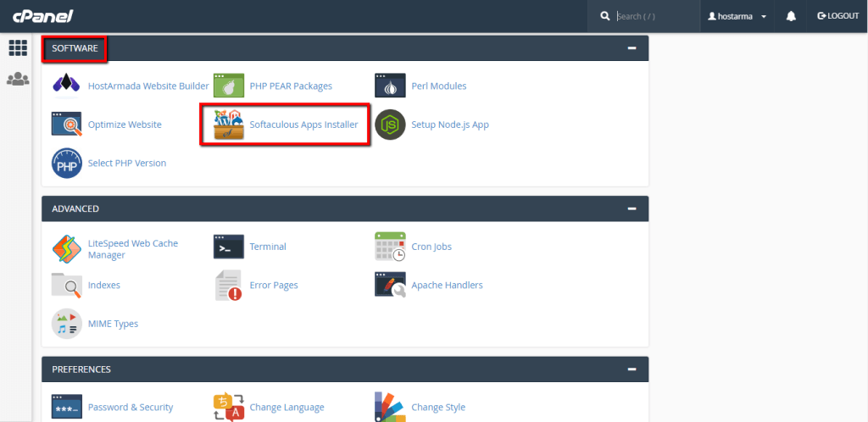Screen dimensions: 868x422
Task: Click the Apache Handlers icon
Action: 390,286
